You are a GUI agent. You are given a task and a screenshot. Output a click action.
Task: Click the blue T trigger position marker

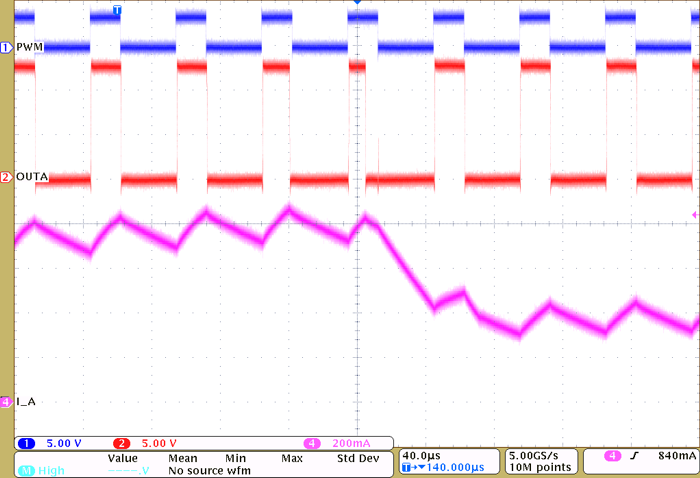coord(117,10)
